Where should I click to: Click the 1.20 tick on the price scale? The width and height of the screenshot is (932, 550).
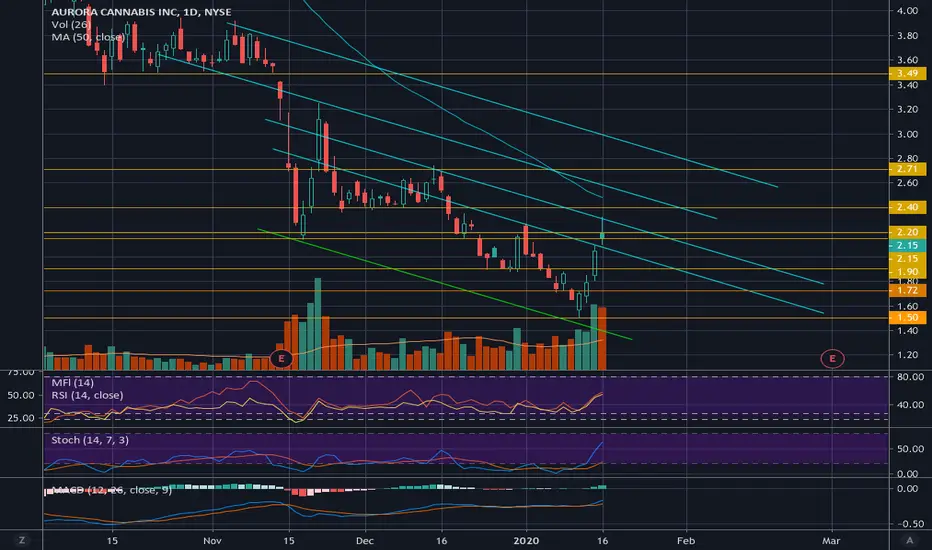pos(908,355)
